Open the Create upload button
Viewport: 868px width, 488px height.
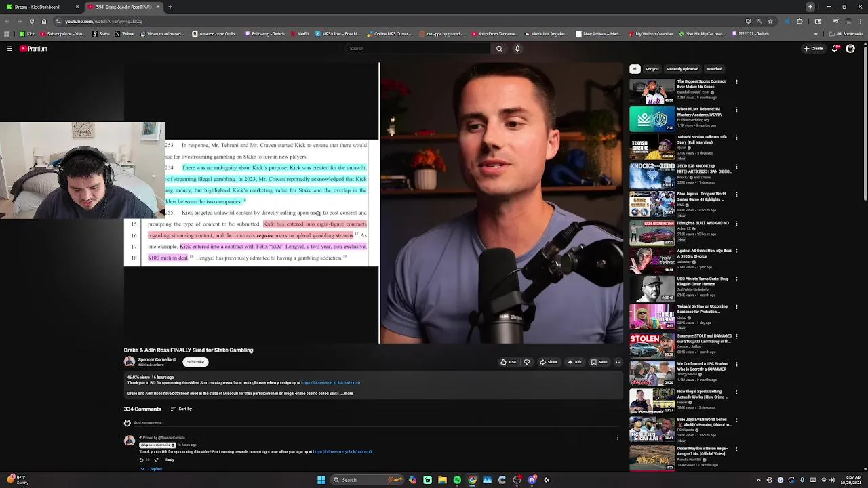tap(814, 49)
